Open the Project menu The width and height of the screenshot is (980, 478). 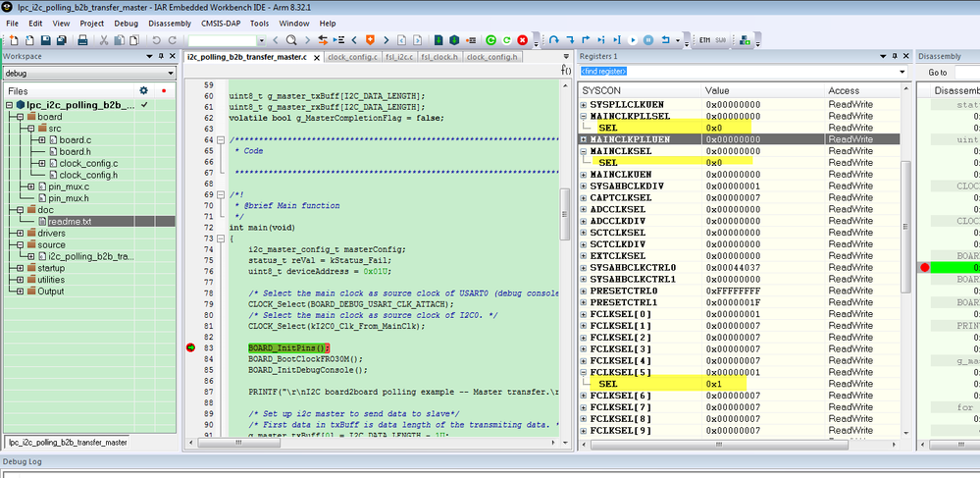tap(92, 24)
